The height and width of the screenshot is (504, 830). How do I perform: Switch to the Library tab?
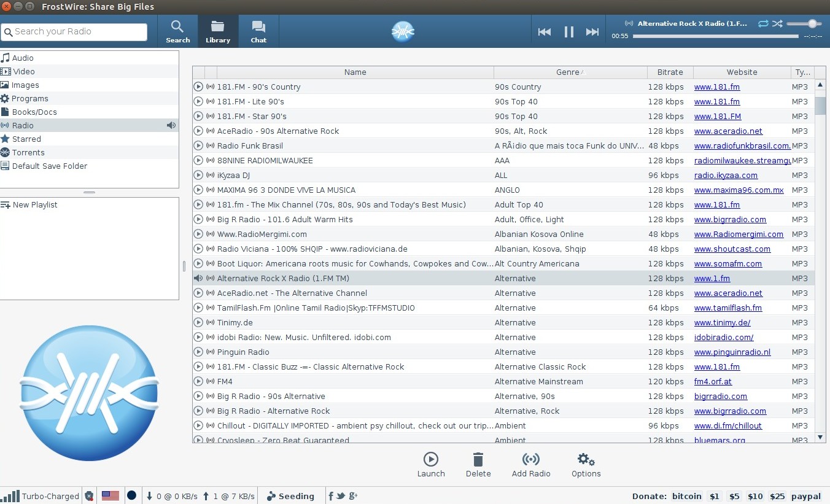(x=218, y=31)
